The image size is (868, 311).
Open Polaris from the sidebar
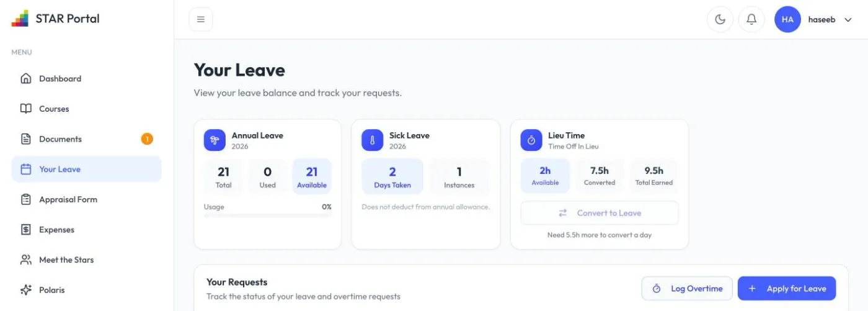tap(86, 290)
